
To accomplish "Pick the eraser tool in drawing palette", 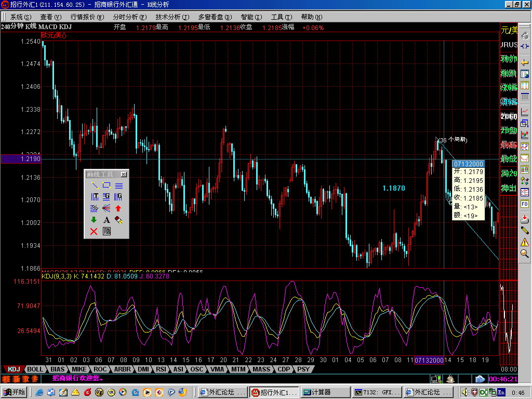I will (118, 220).
